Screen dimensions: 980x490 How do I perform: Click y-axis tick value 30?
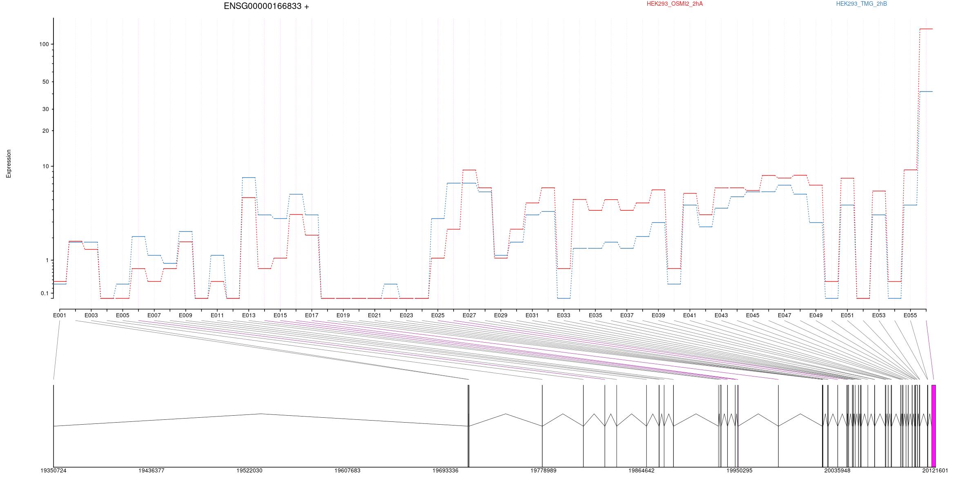[x=46, y=109]
